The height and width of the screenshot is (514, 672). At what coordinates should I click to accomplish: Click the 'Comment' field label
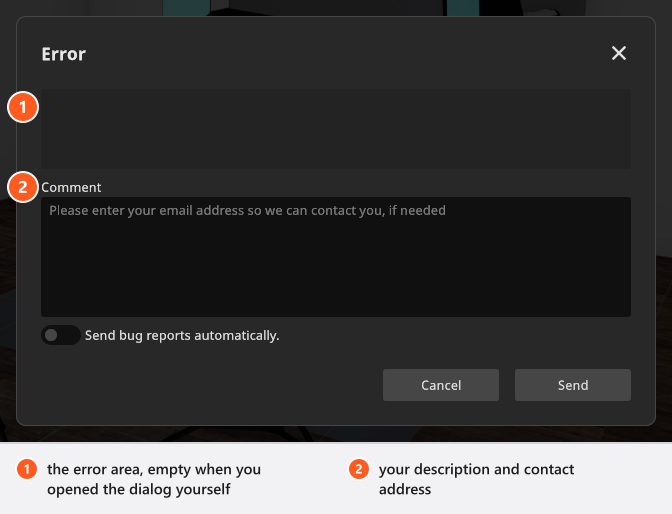71,187
